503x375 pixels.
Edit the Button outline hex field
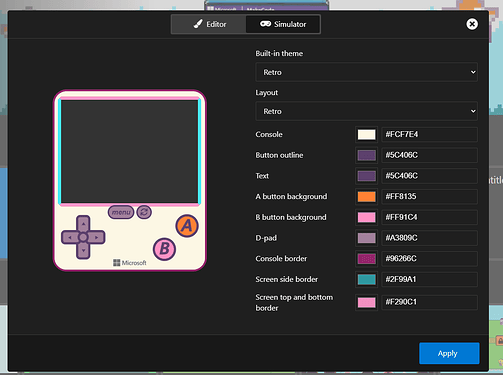(x=429, y=155)
